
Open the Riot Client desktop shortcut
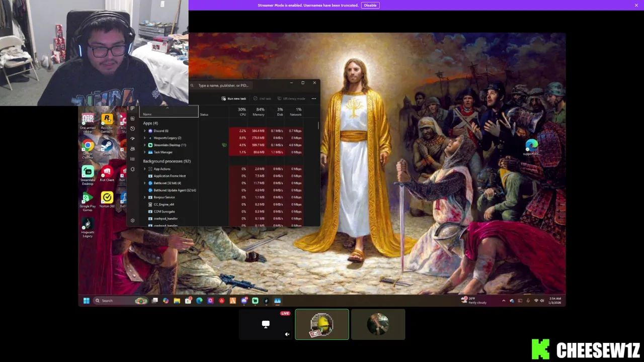(x=107, y=174)
